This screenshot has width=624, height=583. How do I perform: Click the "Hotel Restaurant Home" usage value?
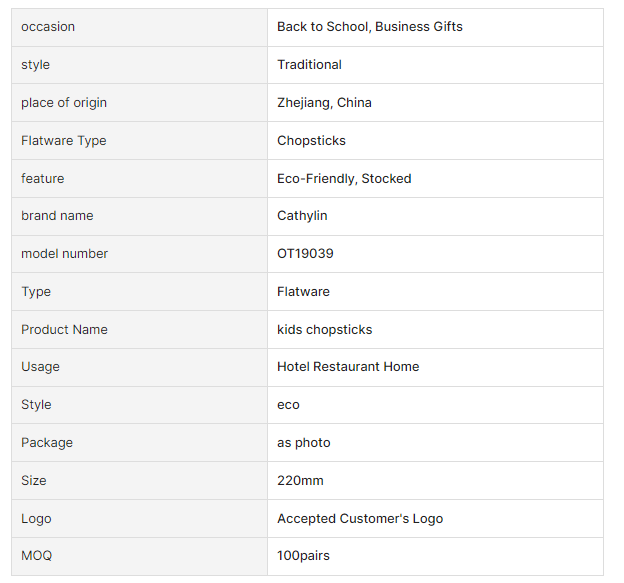click(x=348, y=367)
